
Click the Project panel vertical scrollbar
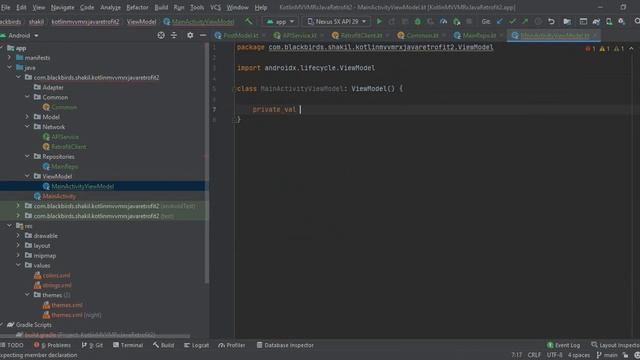pyautogui.click(x=207, y=163)
